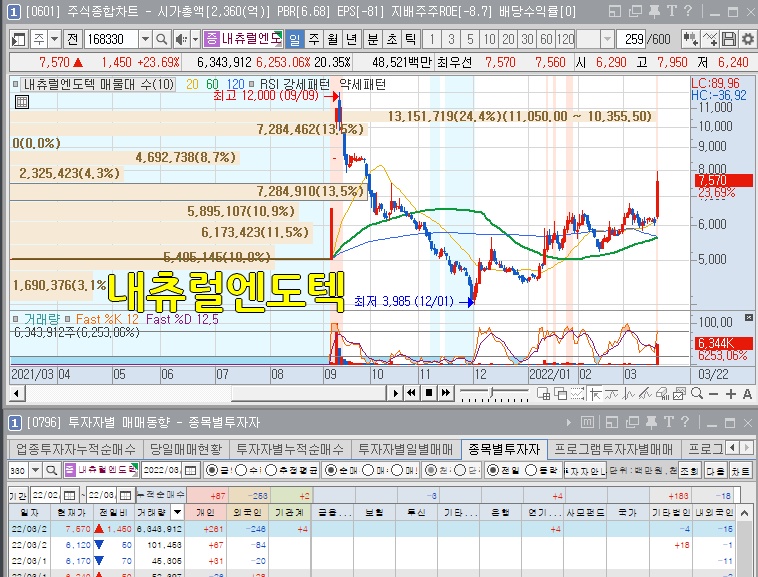This screenshot has height=577, width=758.
Task: Switch to 투자자별일별매매 tab
Action: pyautogui.click(x=406, y=449)
